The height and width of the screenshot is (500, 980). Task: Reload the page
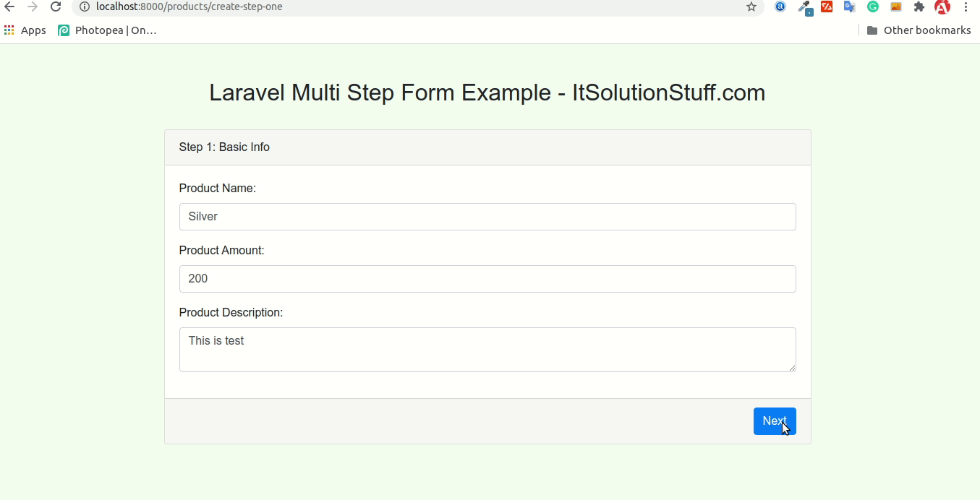pyautogui.click(x=56, y=7)
